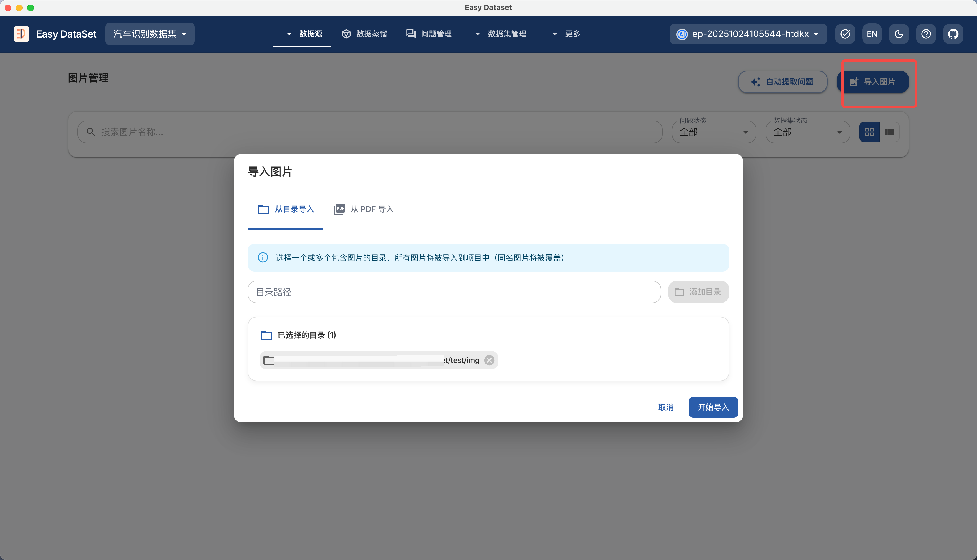Open the GitHub repository icon
Screen dimensions: 977x560
953,34
